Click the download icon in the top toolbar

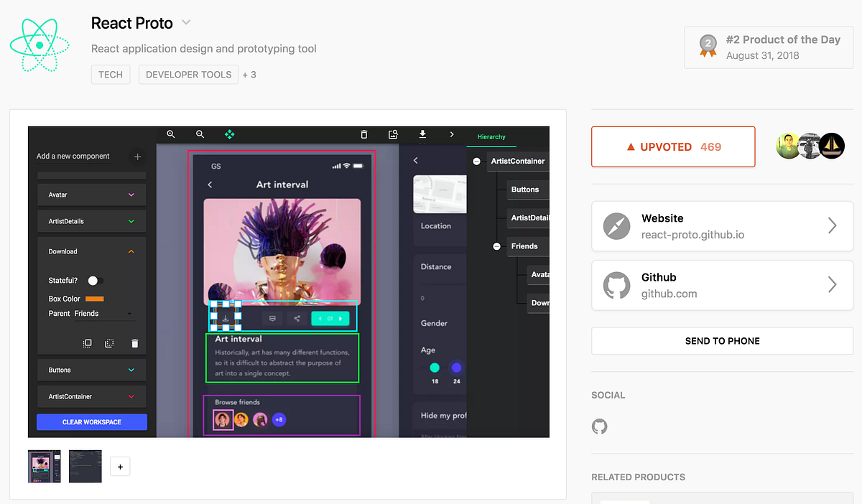[x=422, y=134]
